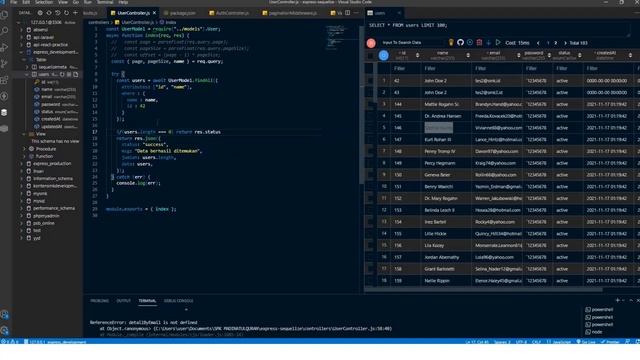Add a new terminal with plus icon
Viewport: 640px width, 360px height.
tap(618, 300)
